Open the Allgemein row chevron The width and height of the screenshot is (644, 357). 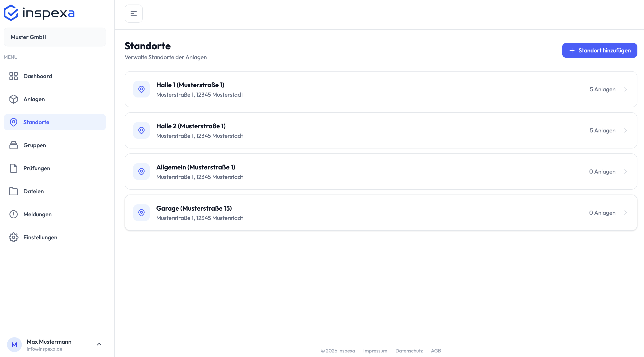tap(625, 172)
